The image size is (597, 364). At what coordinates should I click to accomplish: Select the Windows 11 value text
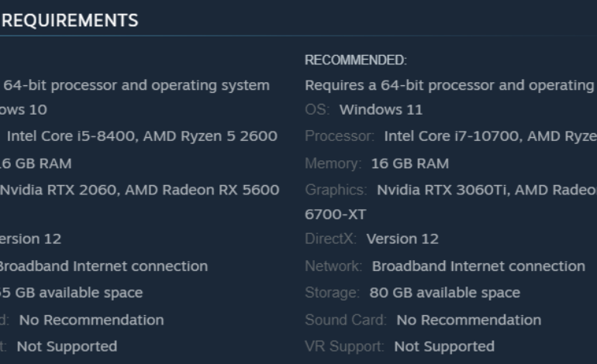point(381,110)
